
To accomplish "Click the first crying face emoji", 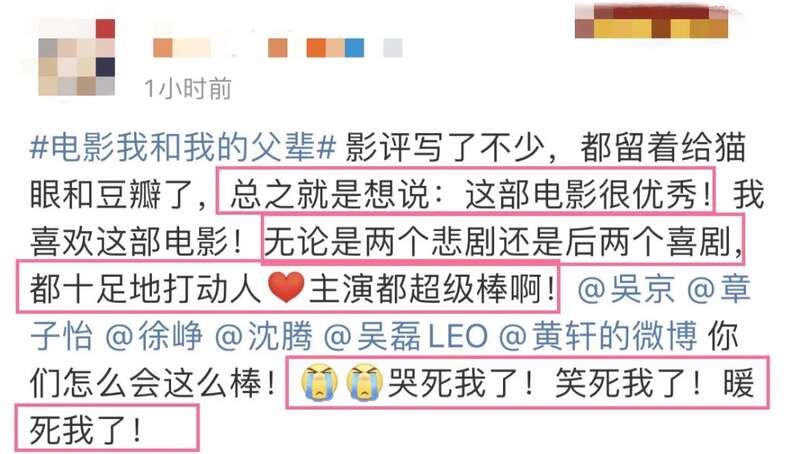I will [319, 382].
